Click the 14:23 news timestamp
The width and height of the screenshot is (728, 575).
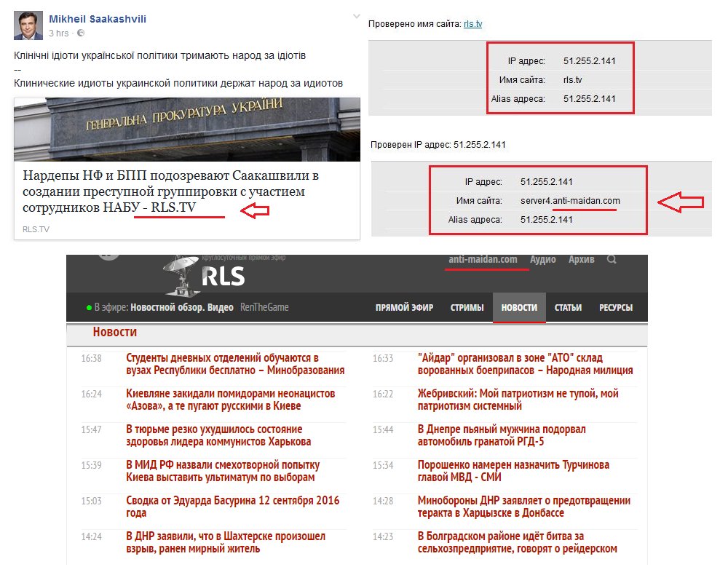click(x=383, y=536)
